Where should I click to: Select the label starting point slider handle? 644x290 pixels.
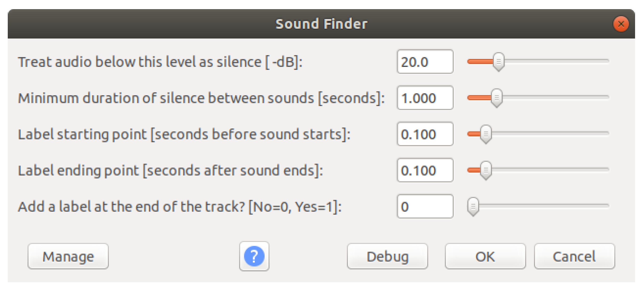(x=486, y=134)
